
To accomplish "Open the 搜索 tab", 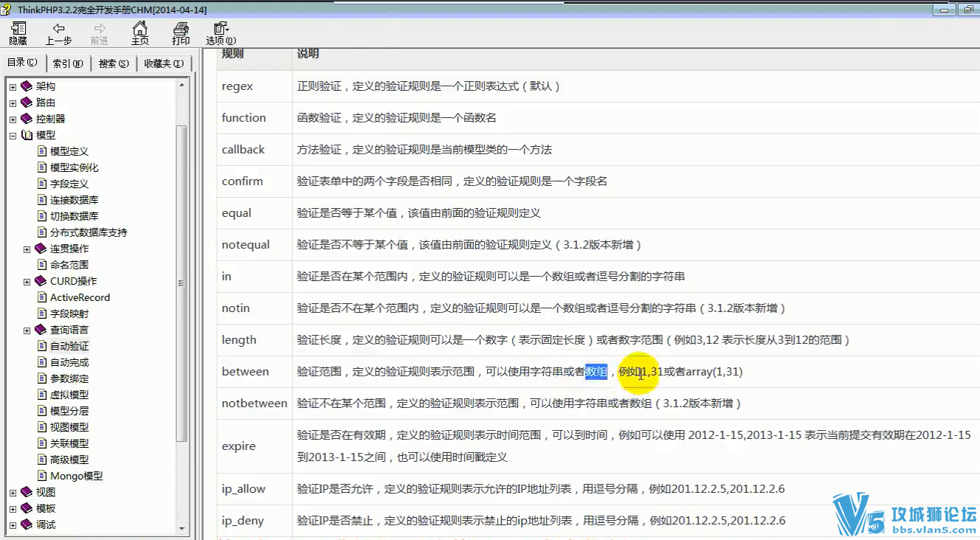I will pyautogui.click(x=114, y=63).
